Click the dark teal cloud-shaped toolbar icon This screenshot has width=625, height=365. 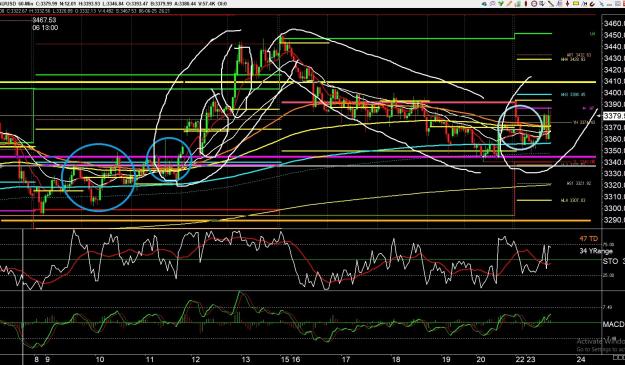click(484, 4)
